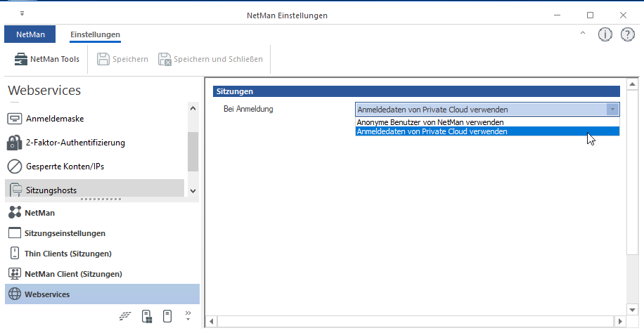Open NetMan Client (Sitzungen) category
644x333 pixels.
coord(102,274)
